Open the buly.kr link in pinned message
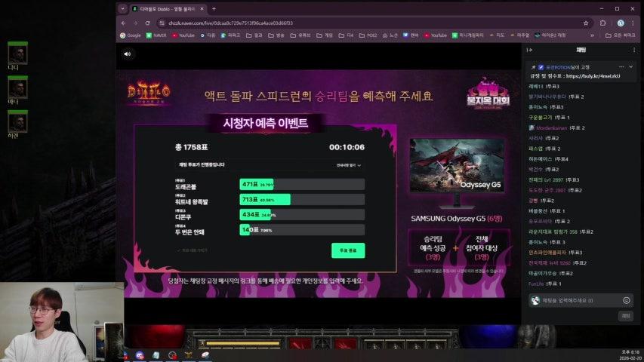The image size is (644, 362). pyautogui.click(x=593, y=76)
